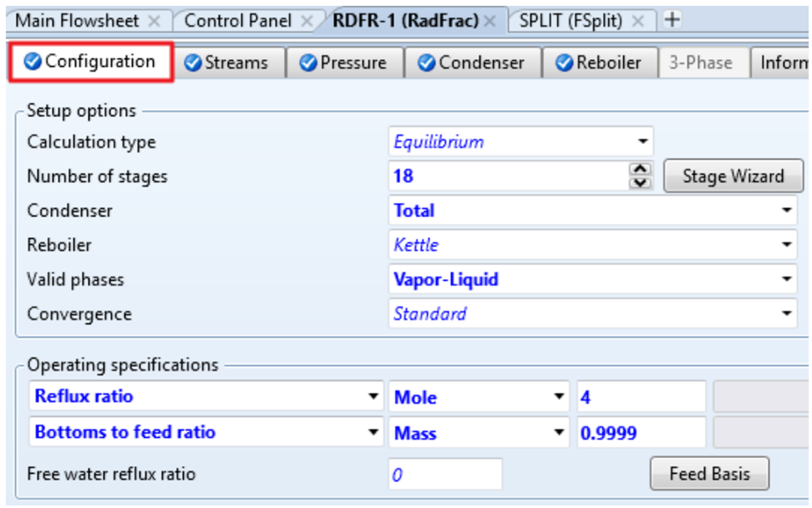Open the Pressure tab
The image size is (812, 508).
tap(344, 62)
